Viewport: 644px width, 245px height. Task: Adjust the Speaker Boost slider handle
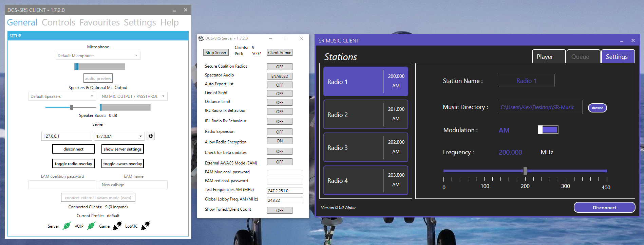[x=72, y=107]
